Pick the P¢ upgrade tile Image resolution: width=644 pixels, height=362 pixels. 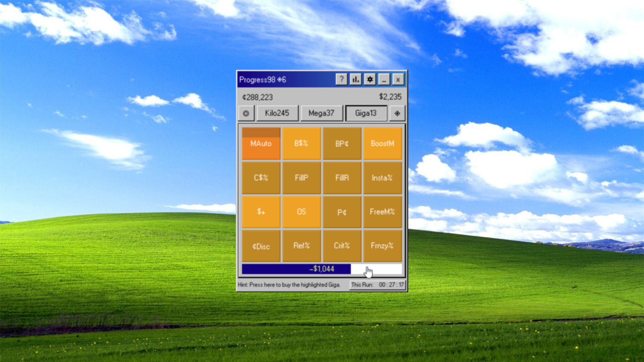(x=342, y=212)
